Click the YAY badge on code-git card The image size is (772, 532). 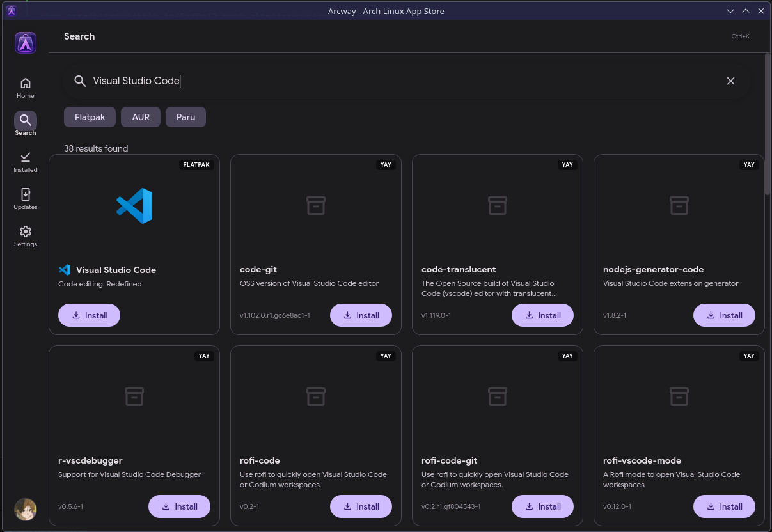tap(386, 164)
